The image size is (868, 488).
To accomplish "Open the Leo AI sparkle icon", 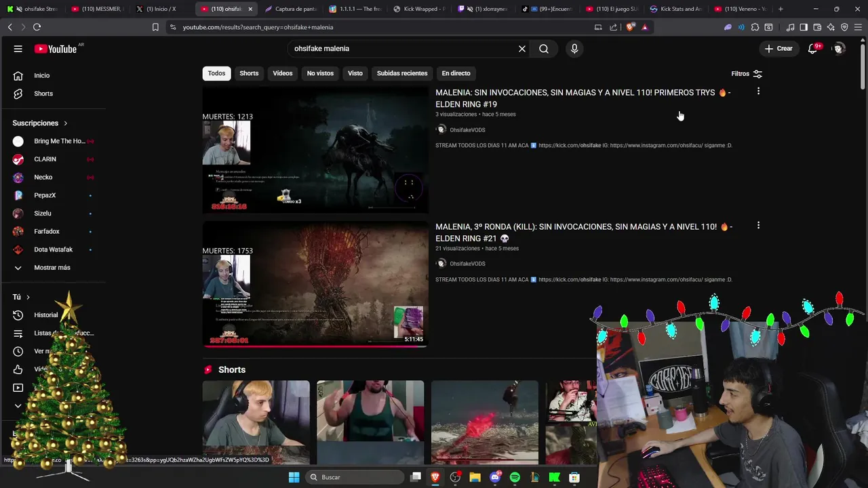I will click(831, 27).
